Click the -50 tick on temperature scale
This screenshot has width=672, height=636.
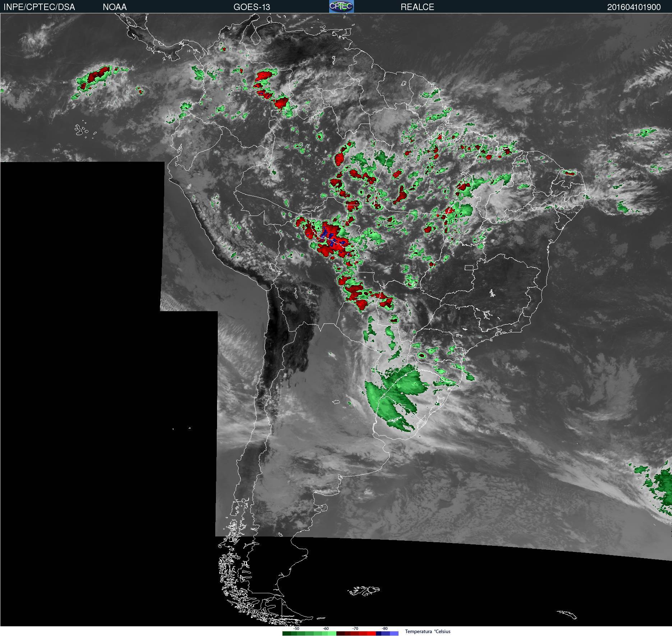click(x=296, y=628)
